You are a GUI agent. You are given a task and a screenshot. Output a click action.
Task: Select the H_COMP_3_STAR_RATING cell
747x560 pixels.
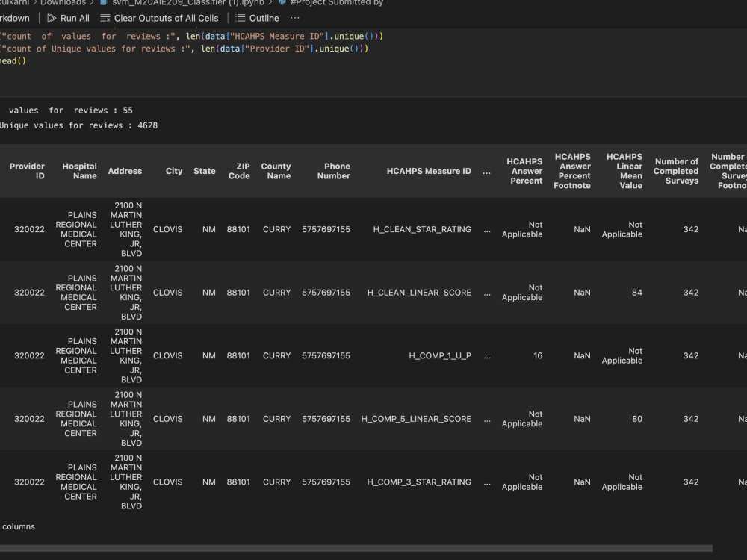pyautogui.click(x=419, y=482)
